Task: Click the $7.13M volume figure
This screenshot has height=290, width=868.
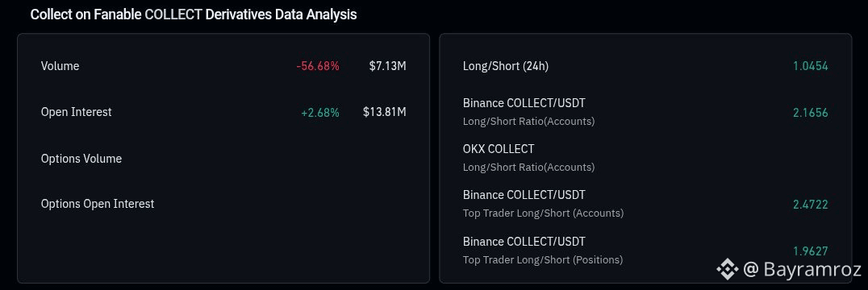Action: tap(387, 66)
